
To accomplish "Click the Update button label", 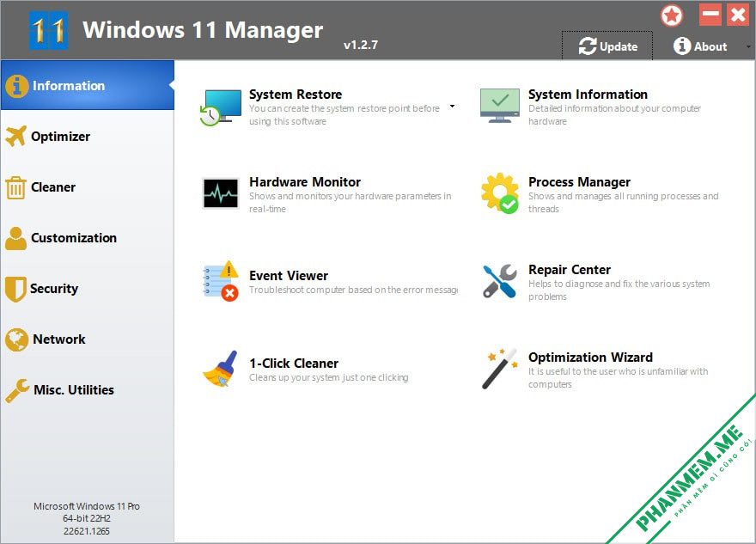I will [619, 46].
